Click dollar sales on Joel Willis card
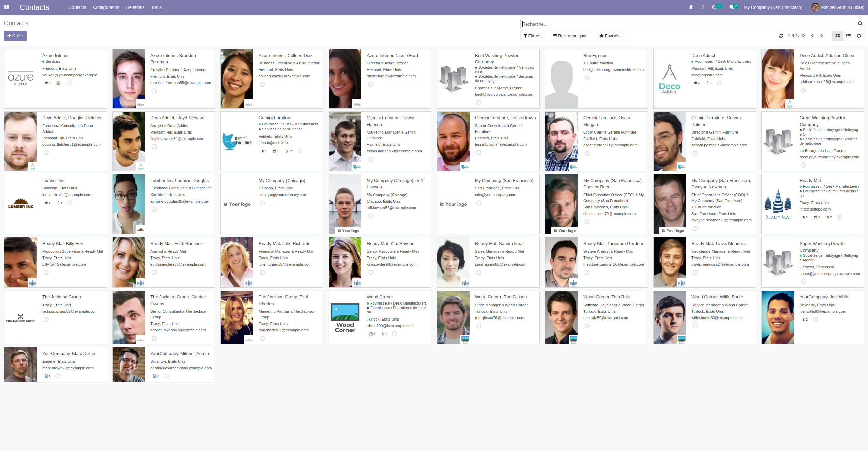The image size is (868, 451). 805,320
